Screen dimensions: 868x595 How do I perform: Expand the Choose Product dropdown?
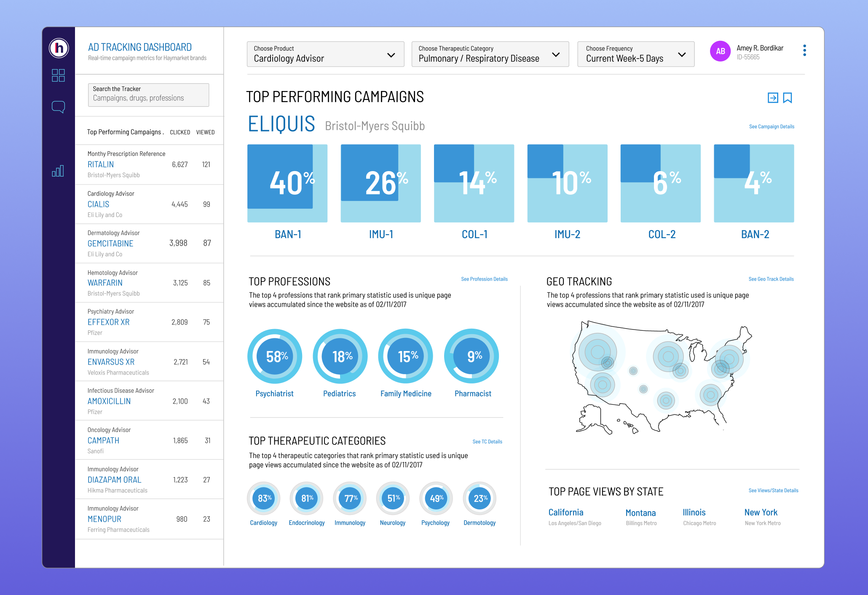[325, 54]
